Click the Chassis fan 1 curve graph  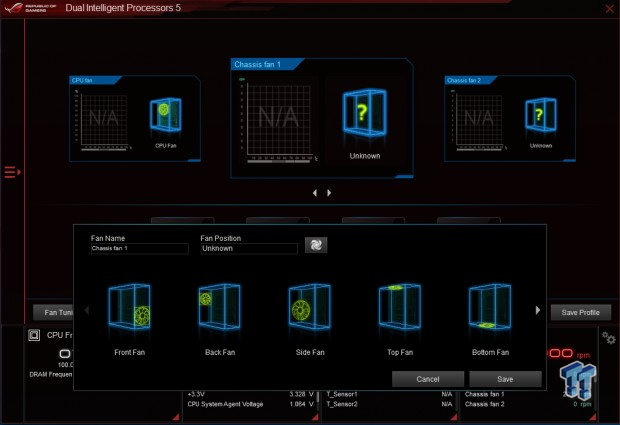click(x=279, y=120)
